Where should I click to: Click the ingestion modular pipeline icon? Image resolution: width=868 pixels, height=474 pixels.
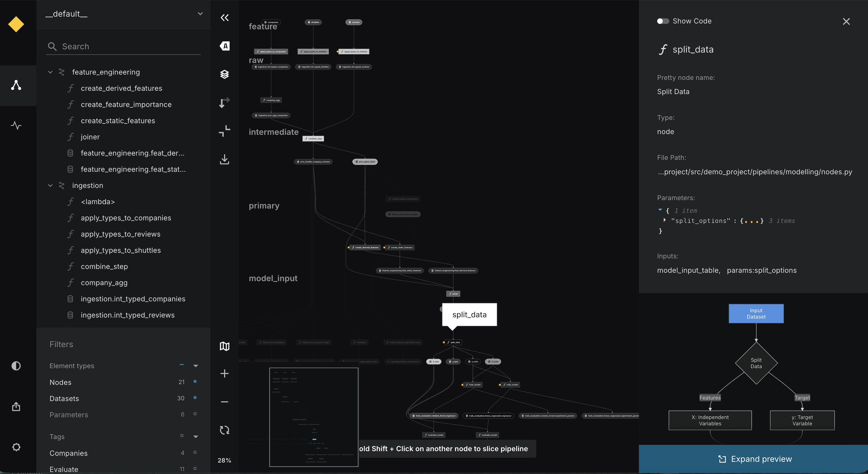click(62, 185)
